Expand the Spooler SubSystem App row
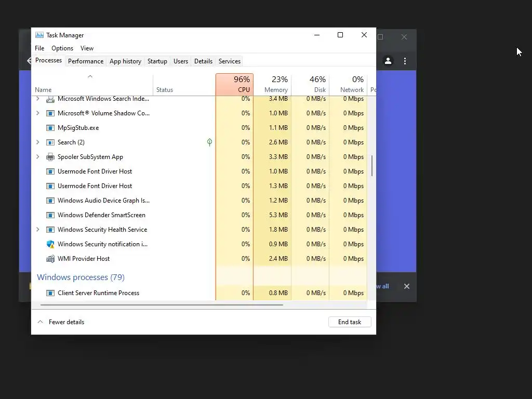The height and width of the screenshot is (399, 532). click(37, 157)
